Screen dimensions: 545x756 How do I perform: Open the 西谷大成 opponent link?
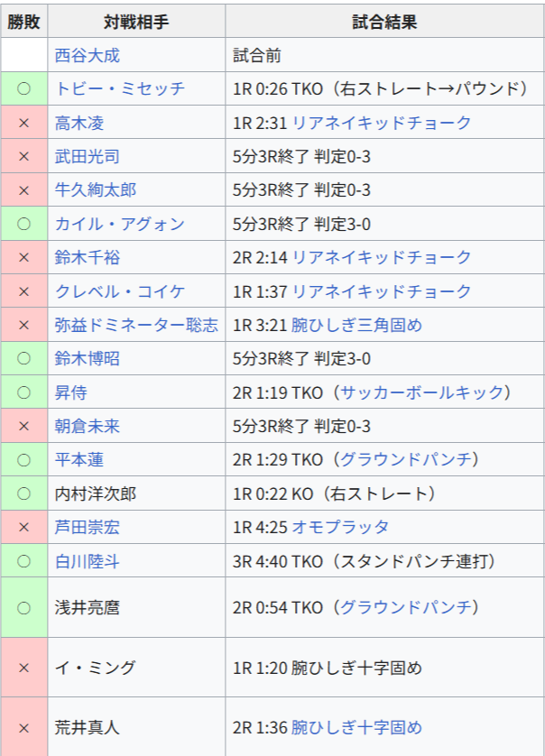pyautogui.click(x=87, y=55)
